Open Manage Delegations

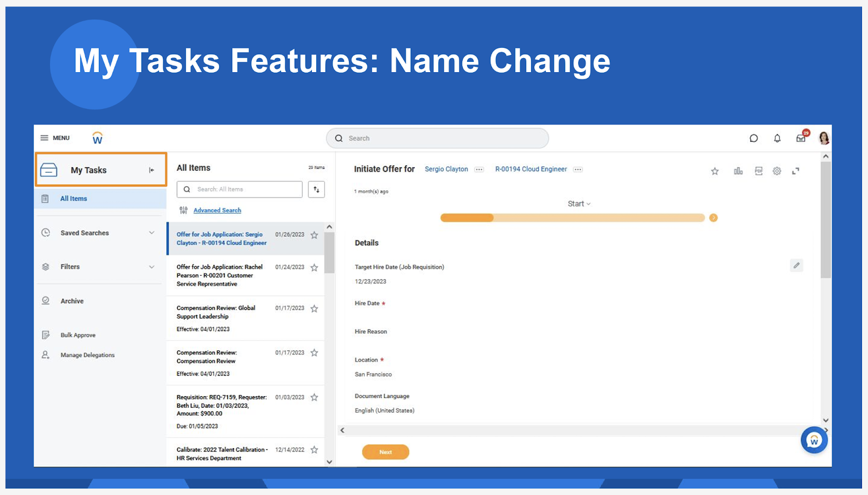pyautogui.click(x=87, y=355)
